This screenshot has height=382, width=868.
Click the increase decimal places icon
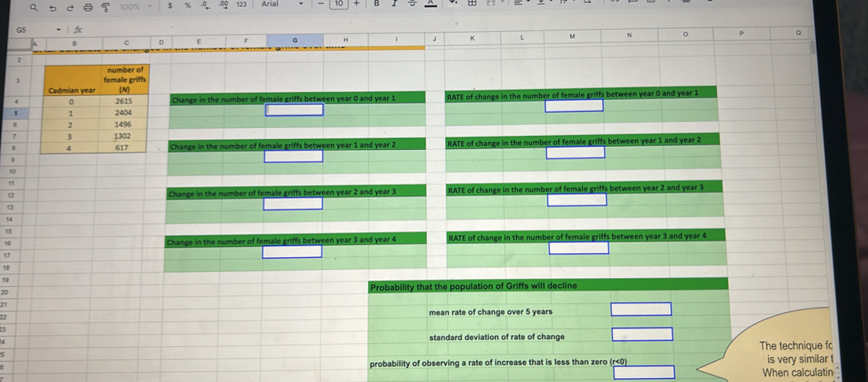pyautogui.click(x=223, y=5)
